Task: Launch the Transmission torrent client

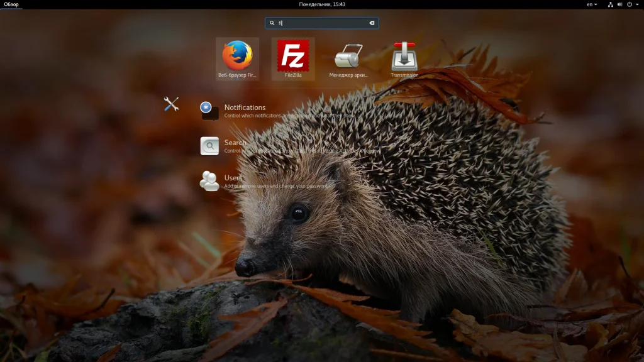Action: point(404,58)
